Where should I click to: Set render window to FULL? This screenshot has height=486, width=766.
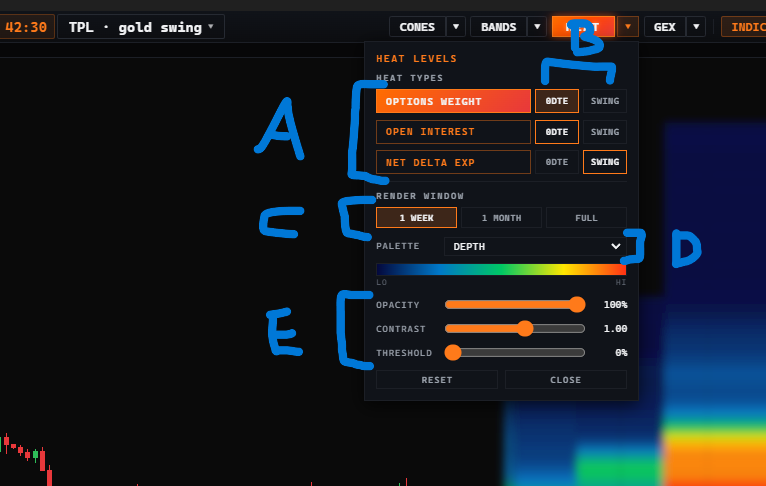tap(586, 218)
